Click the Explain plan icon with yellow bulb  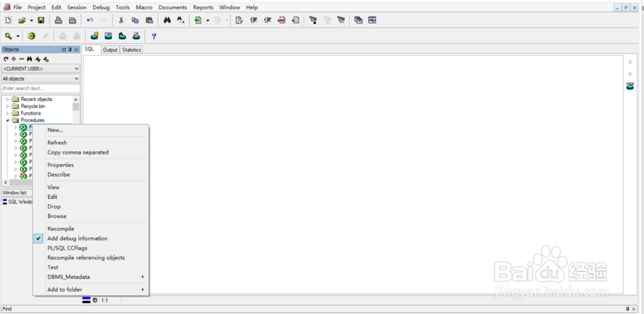pos(95,36)
